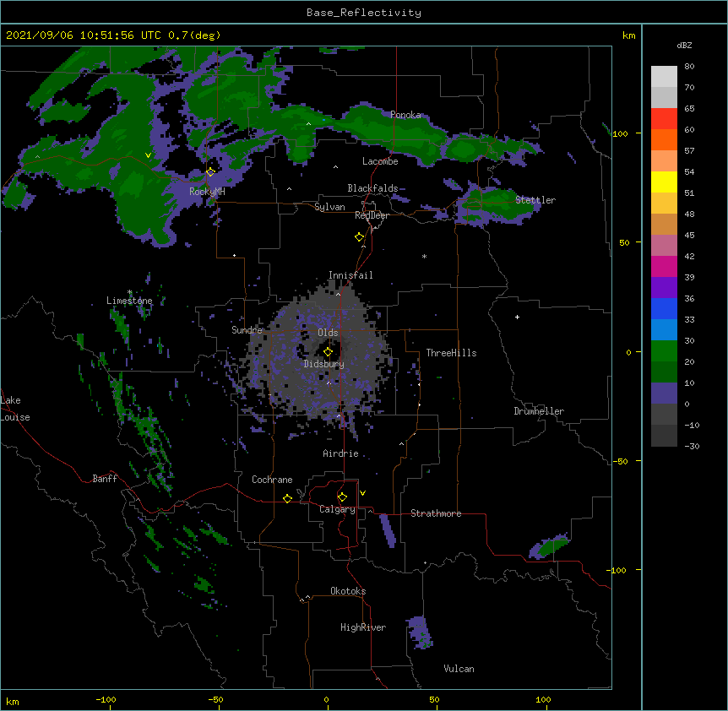
Task: Select the RedDeer city label
Action: [x=372, y=215]
